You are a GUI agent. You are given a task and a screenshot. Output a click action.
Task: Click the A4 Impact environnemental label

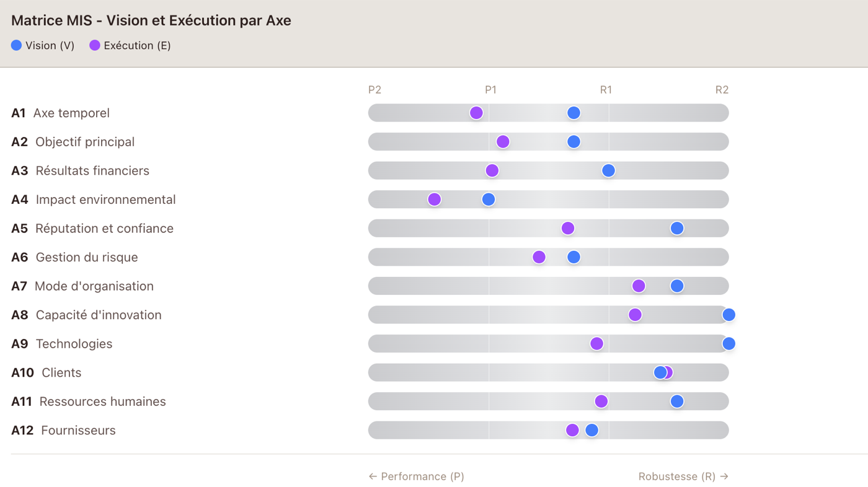pos(94,200)
